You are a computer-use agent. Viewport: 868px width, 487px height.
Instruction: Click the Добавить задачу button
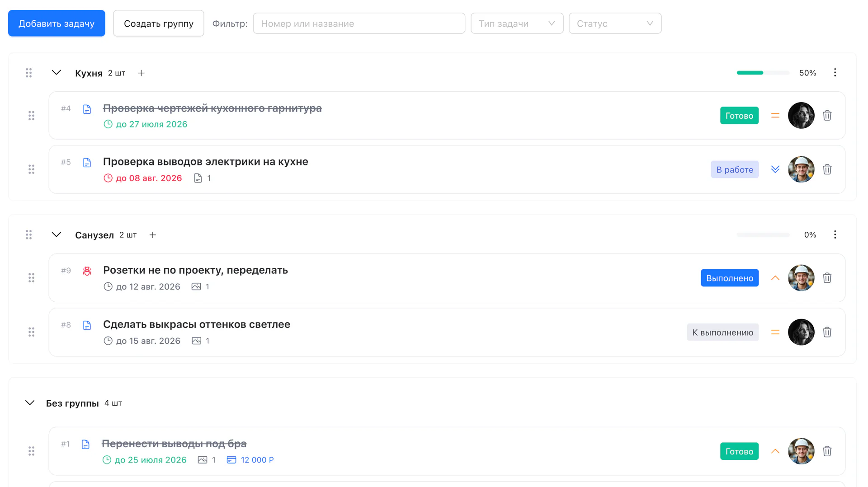(57, 23)
